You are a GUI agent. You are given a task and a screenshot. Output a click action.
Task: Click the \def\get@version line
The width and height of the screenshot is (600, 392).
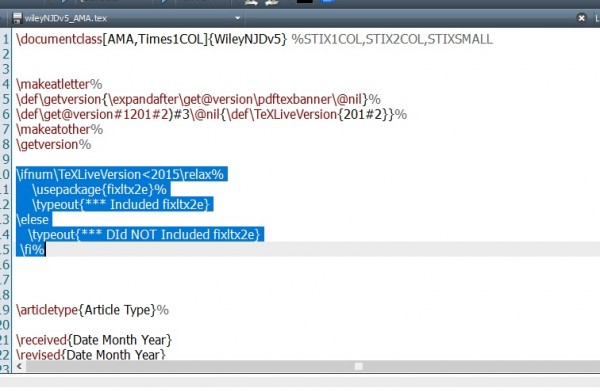(x=211, y=114)
